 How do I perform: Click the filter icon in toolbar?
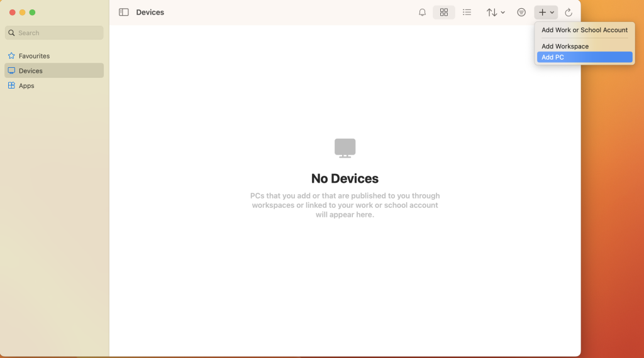[521, 13]
